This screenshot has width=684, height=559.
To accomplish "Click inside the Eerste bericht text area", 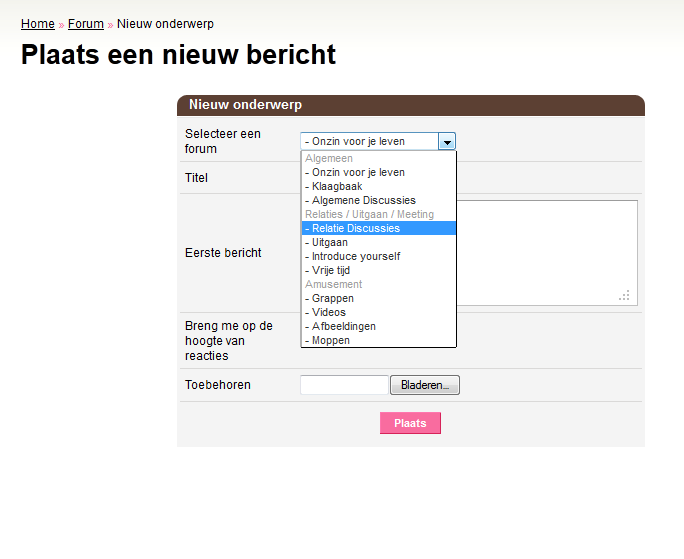I will pos(547,253).
